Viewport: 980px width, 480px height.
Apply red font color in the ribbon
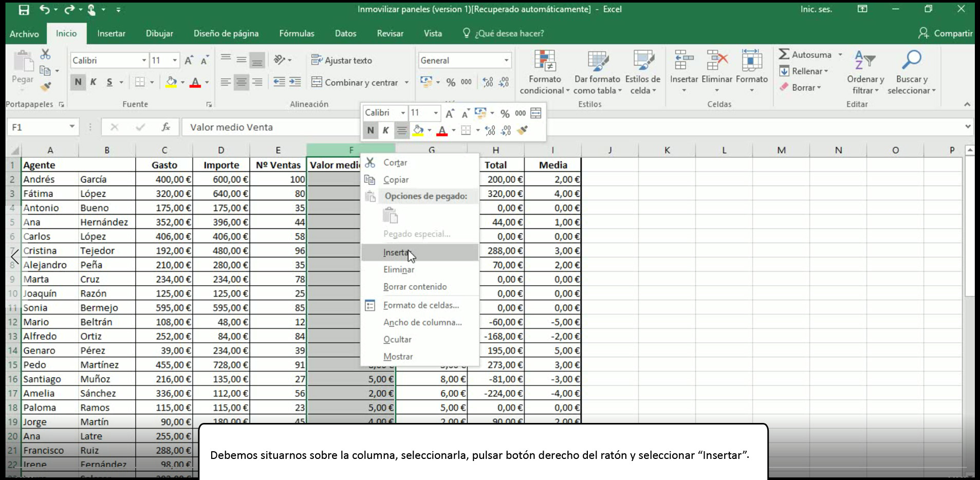(195, 82)
